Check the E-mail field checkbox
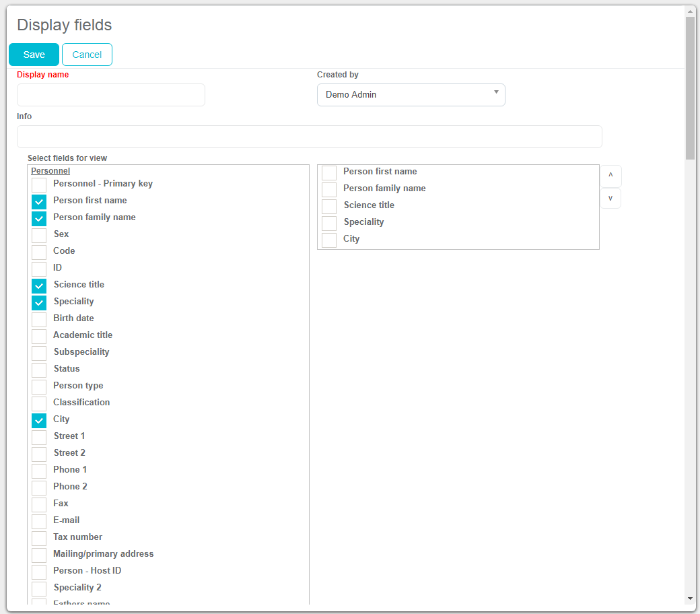Screen dimensions: 700x614 point(40,521)
